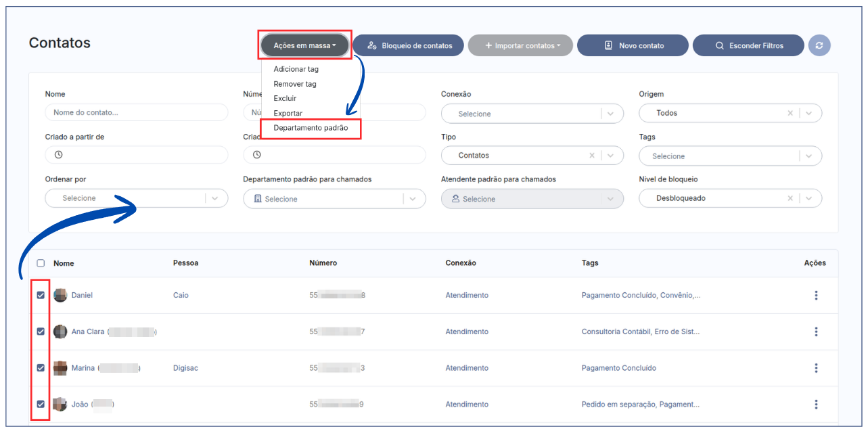This screenshot has width=868, height=433.
Task: Open the Criado a partir de date field
Action: coord(137,155)
